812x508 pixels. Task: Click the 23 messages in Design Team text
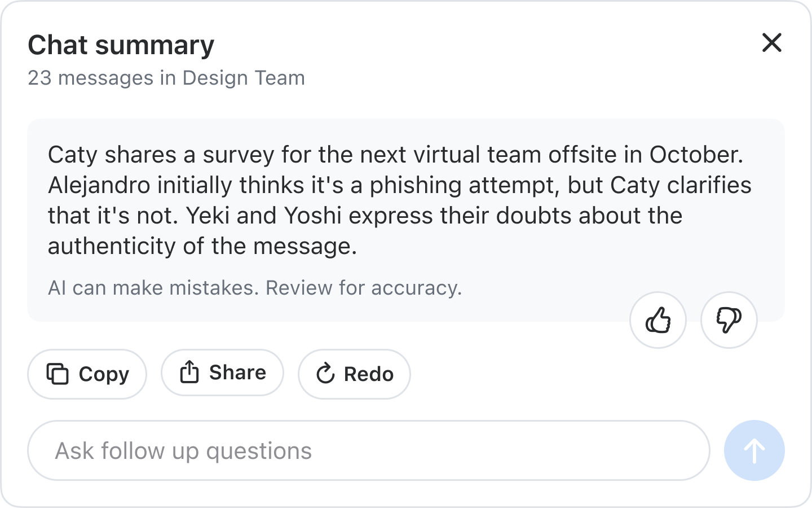click(x=166, y=78)
